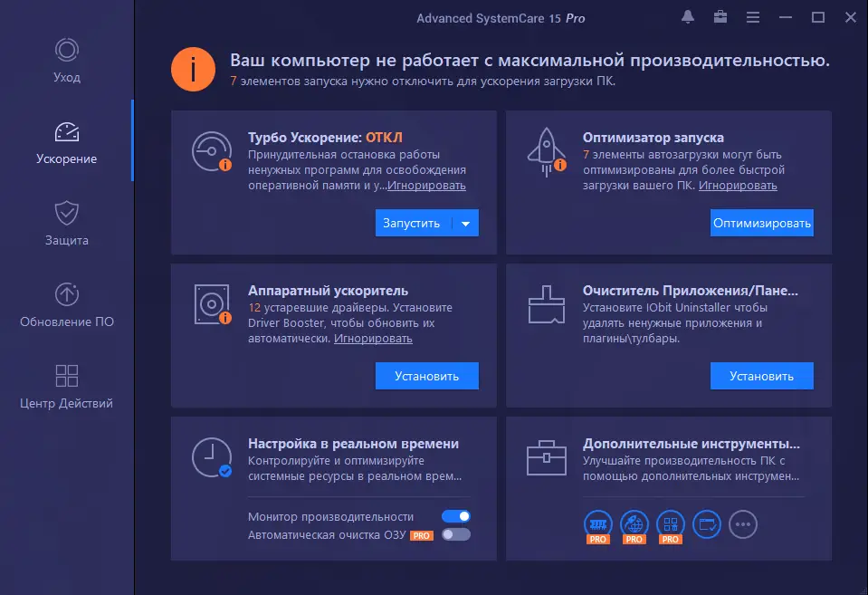This screenshot has height=595, width=868.
Task: Open the window-check tool icon without PRO badge
Action: point(707,524)
